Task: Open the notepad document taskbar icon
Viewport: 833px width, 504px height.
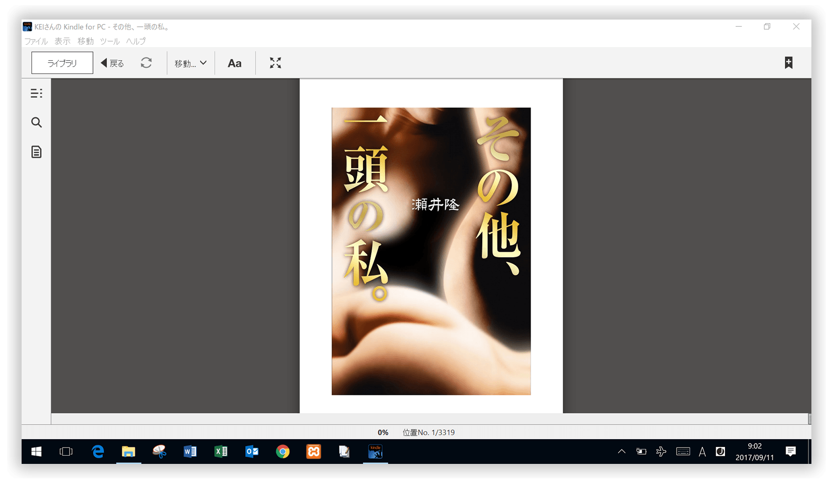Action: point(345,452)
